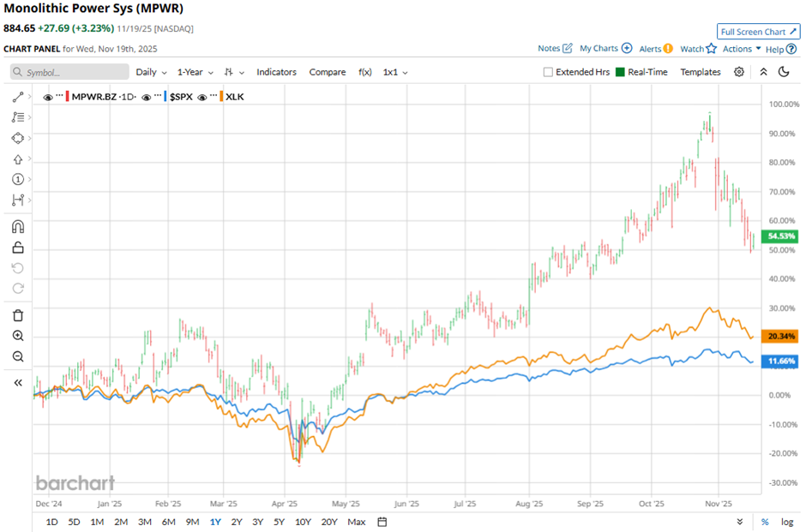The height and width of the screenshot is (532, 806).
Task: Open the Actions dropdown menu
Action: [x=742, y=49]
